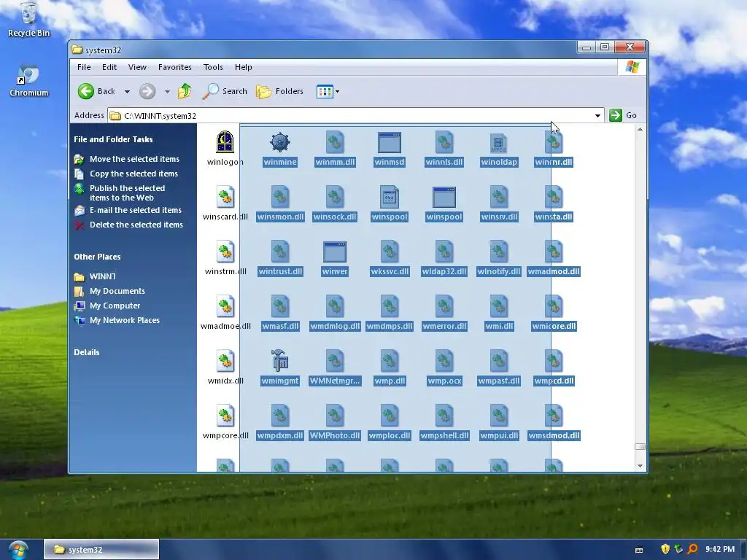
Task: Expand the Address bar dropdown
Action: coord(597,116)
